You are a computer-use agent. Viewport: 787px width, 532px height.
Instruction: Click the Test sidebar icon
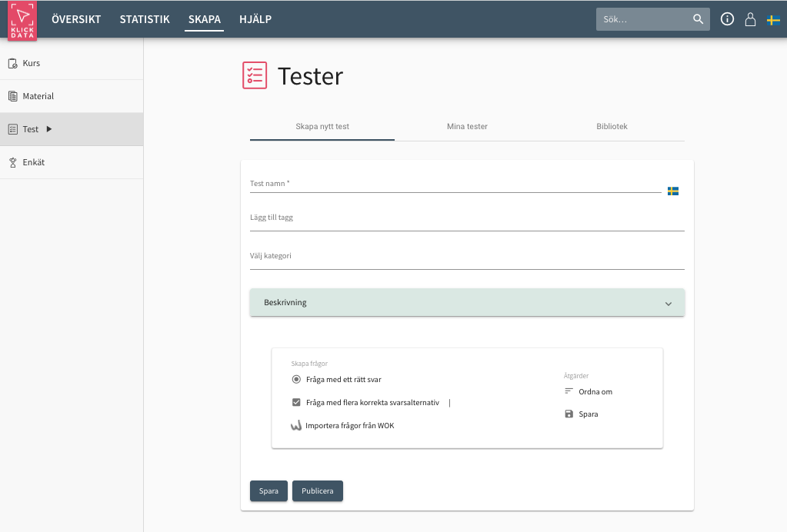pos(13,129)
